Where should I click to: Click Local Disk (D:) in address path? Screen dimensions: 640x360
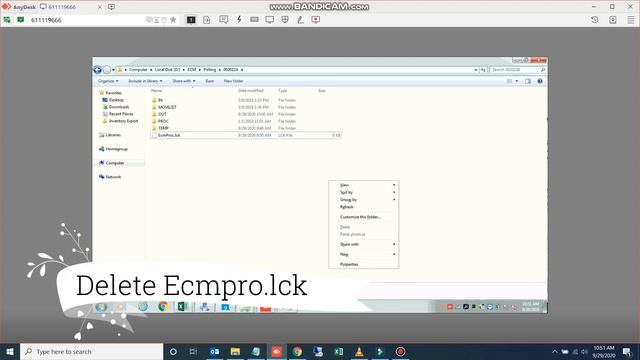(167, 70)
